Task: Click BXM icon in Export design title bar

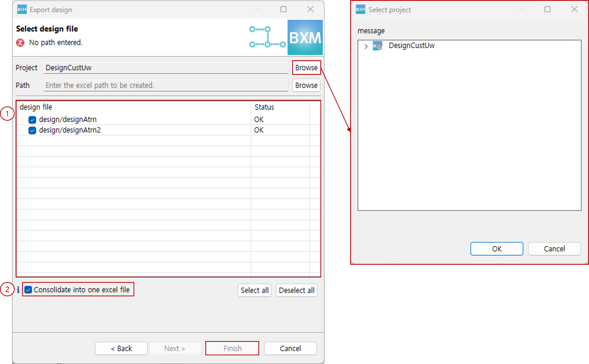Action: click(22, 10)
